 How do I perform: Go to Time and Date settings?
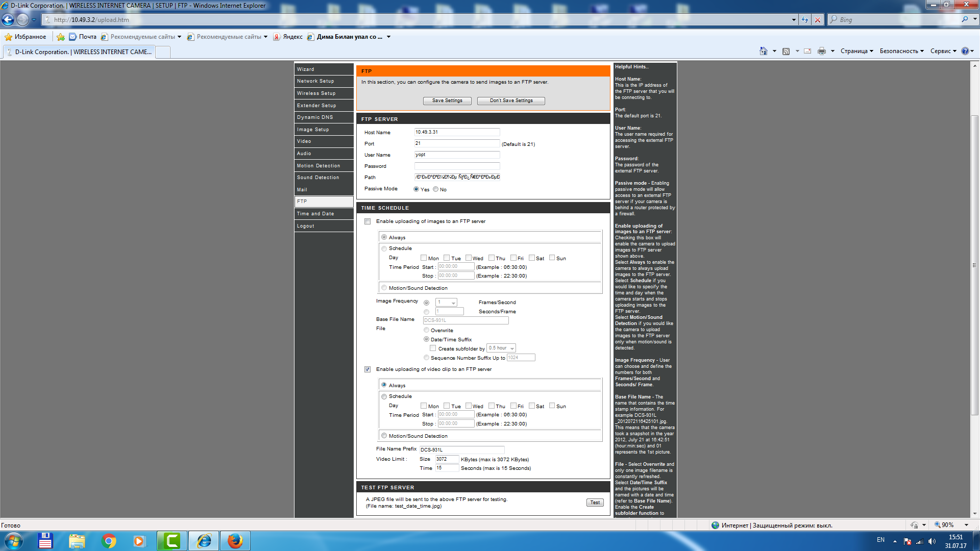pos(315,214)
